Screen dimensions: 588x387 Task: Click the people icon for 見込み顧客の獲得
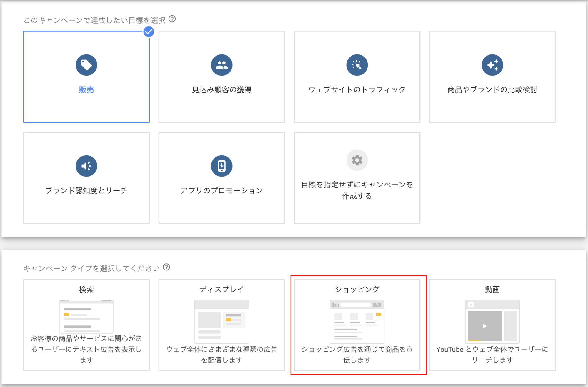pos(221,65)
